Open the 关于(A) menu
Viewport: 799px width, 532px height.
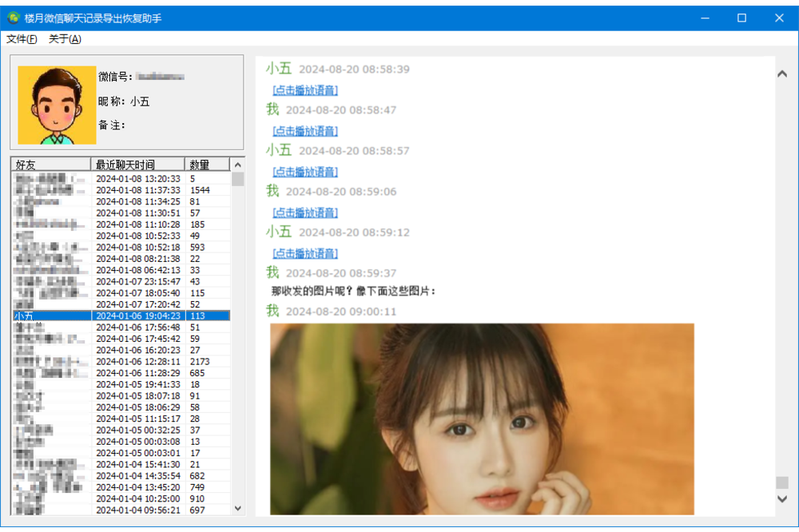click(65, 39)
